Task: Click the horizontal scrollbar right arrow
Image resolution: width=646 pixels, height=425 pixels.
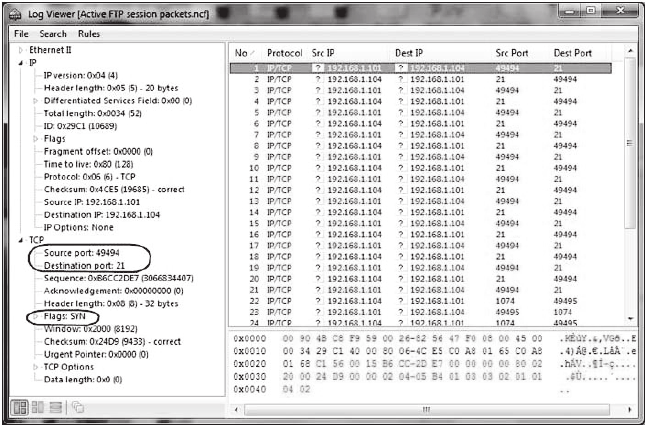Action: click(630, 410)
